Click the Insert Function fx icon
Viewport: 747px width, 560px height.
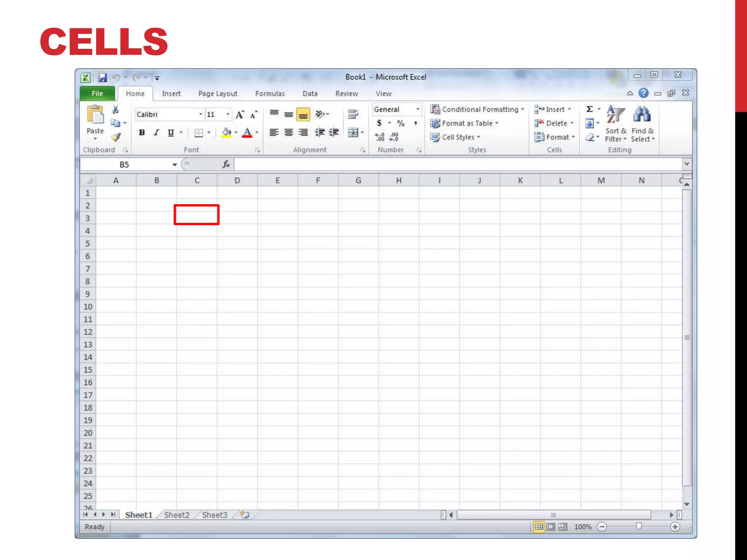[x=226, y=164]
